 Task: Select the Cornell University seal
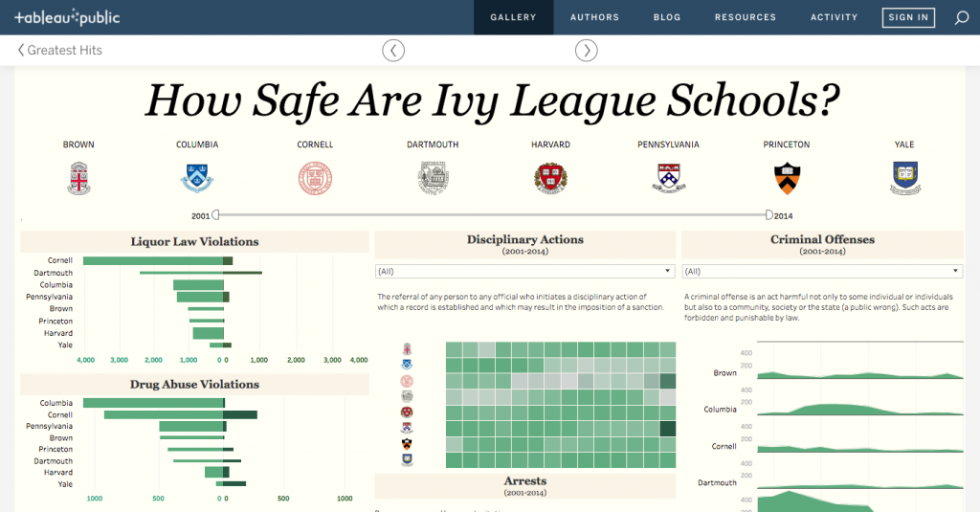[x=315, y=178]
